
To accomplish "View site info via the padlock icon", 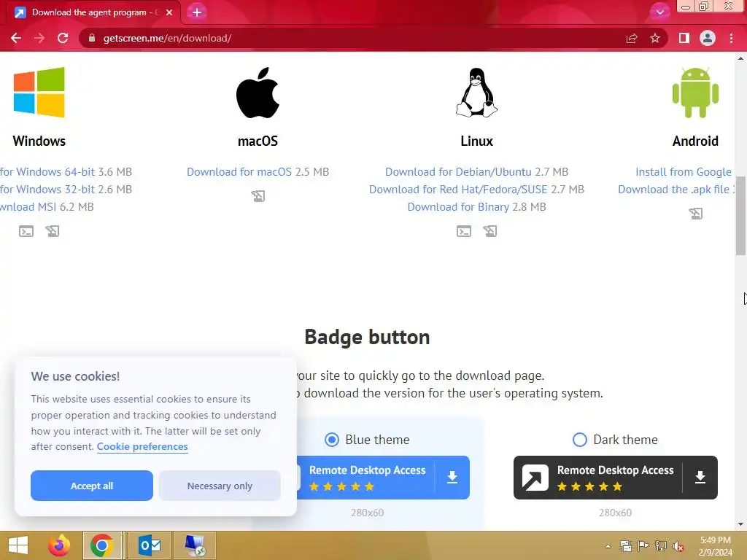I will point(92,38).
